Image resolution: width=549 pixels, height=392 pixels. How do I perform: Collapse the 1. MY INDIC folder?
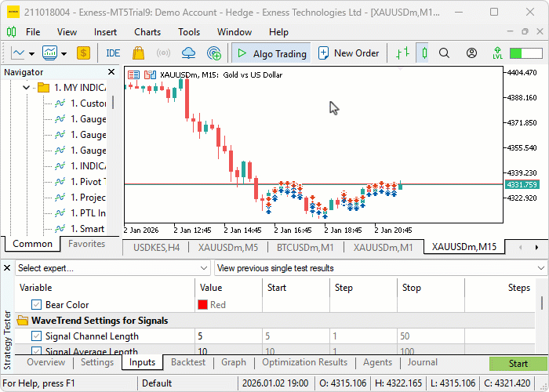tap(26, 87)
